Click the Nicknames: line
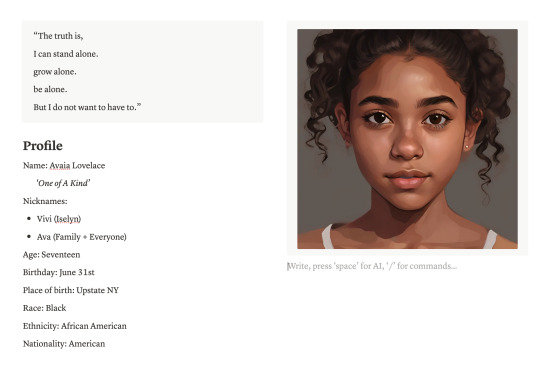Image resolution: width=540 pixels, height=367 pixels. [x=45, y=201]
